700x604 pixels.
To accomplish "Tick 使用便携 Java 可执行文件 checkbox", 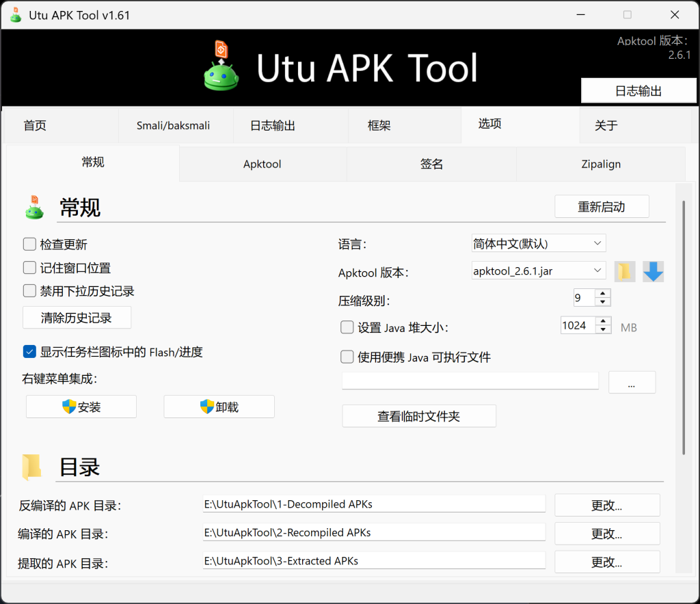I will pyautogui.click(x=347, y=357).
